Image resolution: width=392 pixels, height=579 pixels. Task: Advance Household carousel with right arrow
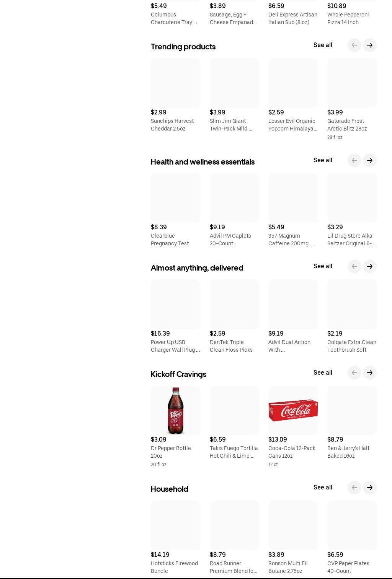(x=369, y=488)
